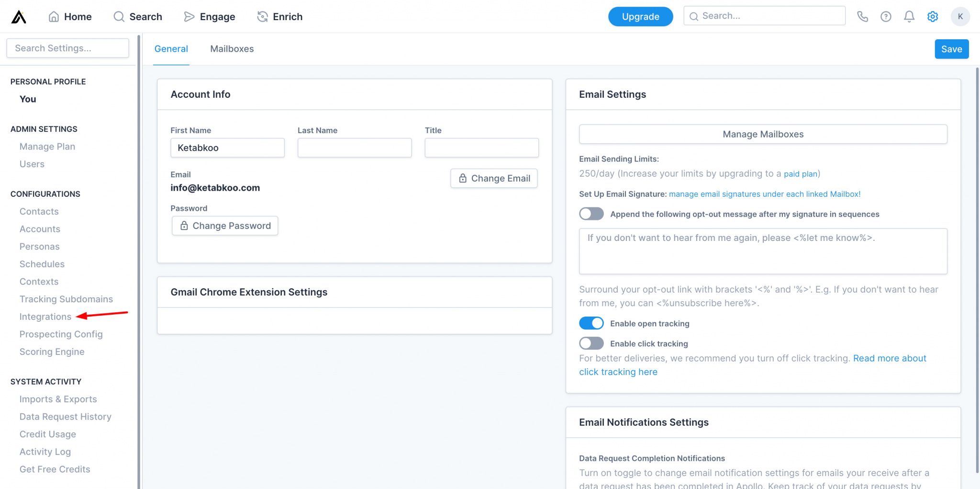The width and height of the screenshot is (980, 489).
Task: Open Get Free Credits page
Action: point(55,469)
